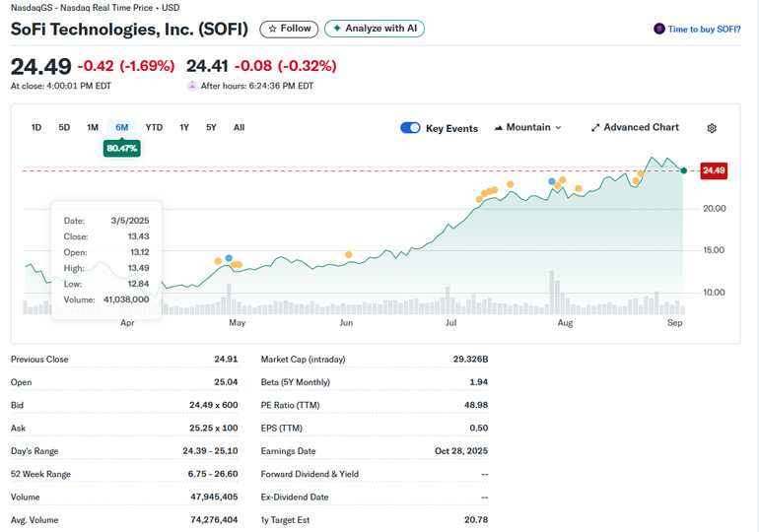Screen dimensions: 759x532
Task: Open the Time to buy SOFI? link
Action: [x=704, y=30]
